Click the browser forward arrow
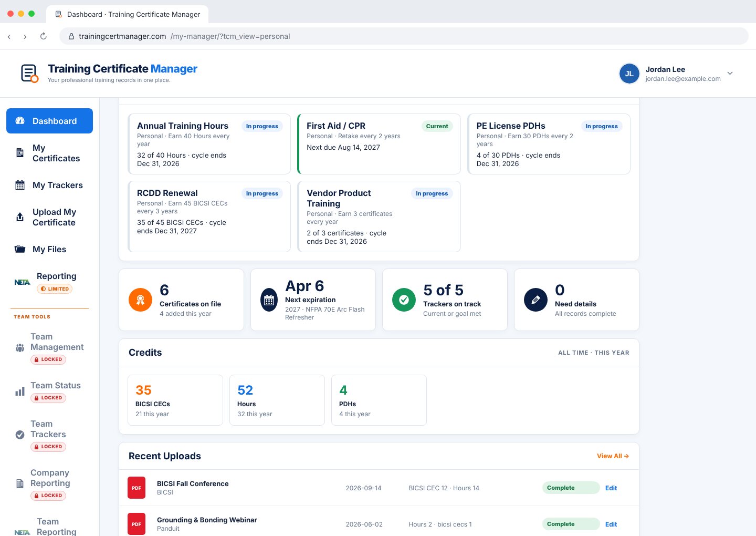This screenshot has height=536, width=756. click(25, 36)
